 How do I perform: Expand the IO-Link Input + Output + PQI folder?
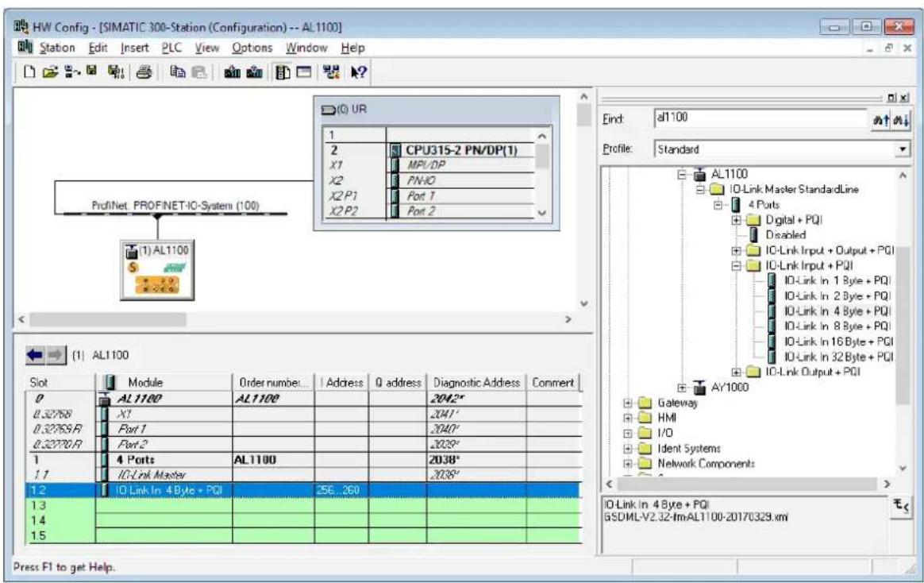737,250
